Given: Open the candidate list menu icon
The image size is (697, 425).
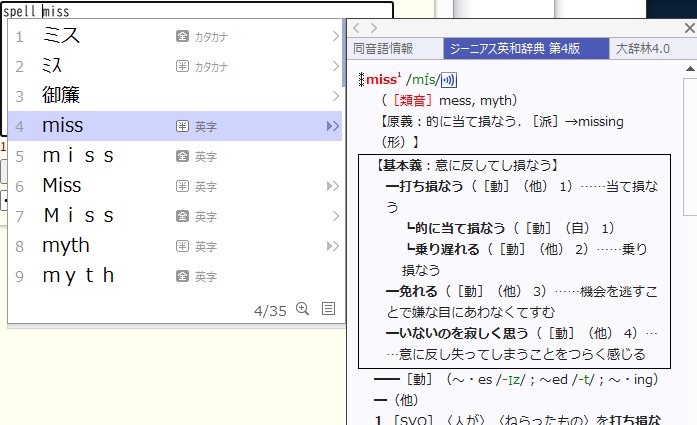Looking at the screenshot, I should 328,309.
